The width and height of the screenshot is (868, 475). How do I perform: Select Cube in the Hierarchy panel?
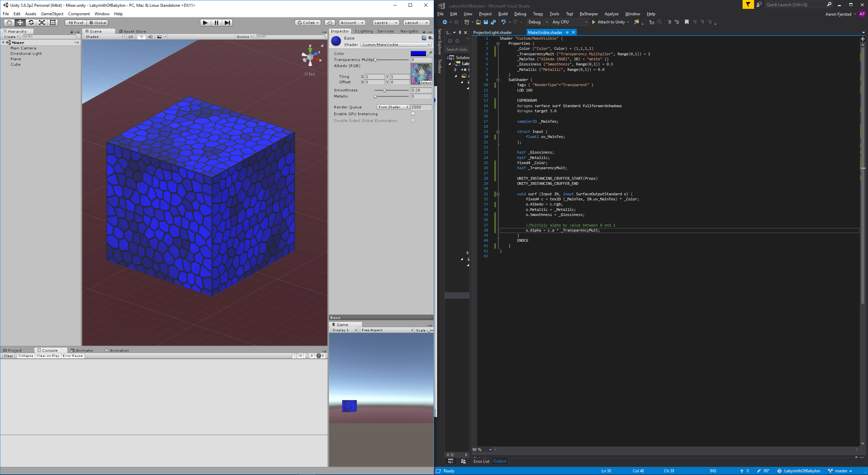pyautogui.click(x=15, y=64)
